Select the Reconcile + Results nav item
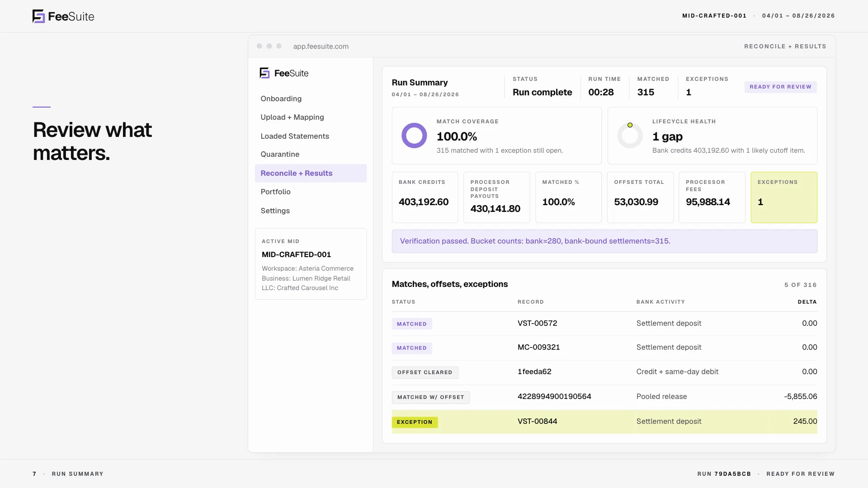The image size is (868, 488). click(311, 173)
